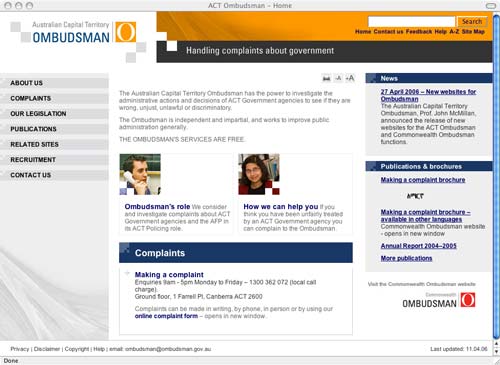The width and height of the screenshot is (500, 365).
Task: Increase text size with +A icon
Action: pyautogui.click(x=350, y=78)
